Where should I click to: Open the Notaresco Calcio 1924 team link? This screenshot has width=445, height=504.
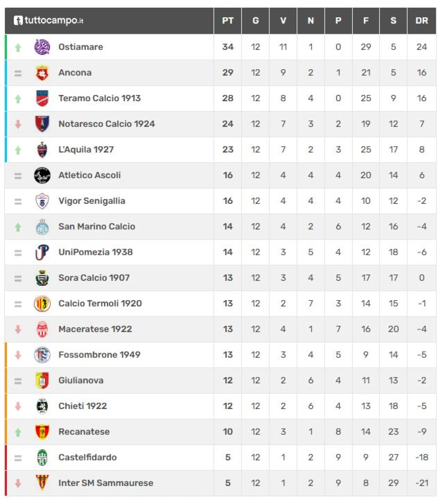pos(106,124)
